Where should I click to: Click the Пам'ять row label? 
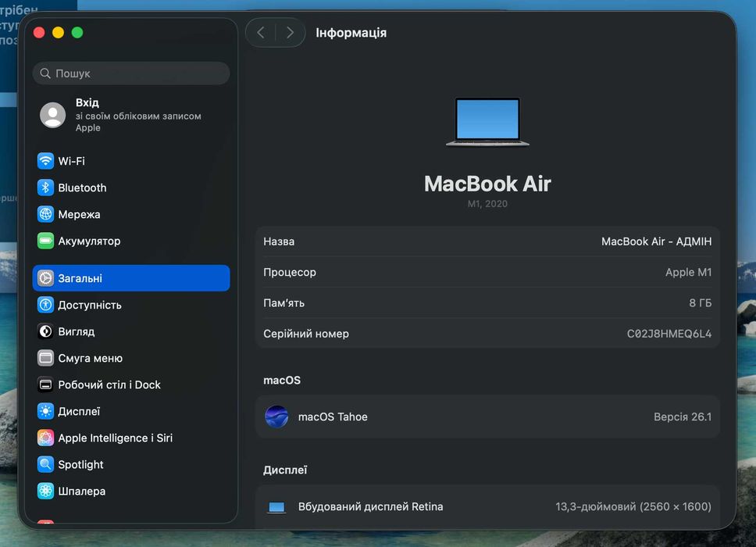(283, 303)
